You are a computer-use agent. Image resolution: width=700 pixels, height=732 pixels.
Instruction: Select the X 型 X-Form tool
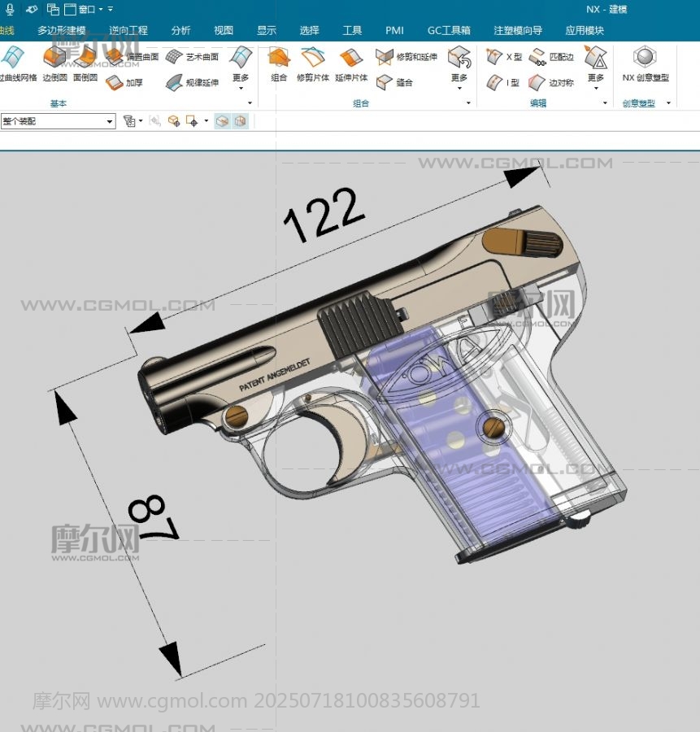point(503,57)
